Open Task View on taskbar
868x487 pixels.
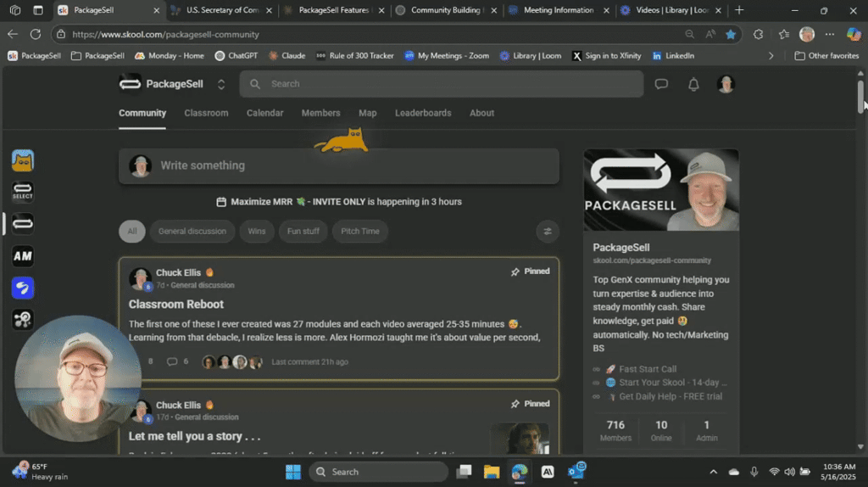(464, 472)
